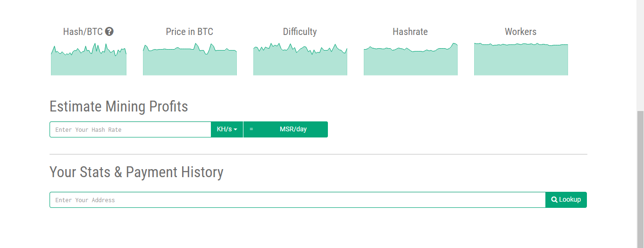644x248 pixels.
Task: Click the Difficulty chart title
Action: click(300, 32)
